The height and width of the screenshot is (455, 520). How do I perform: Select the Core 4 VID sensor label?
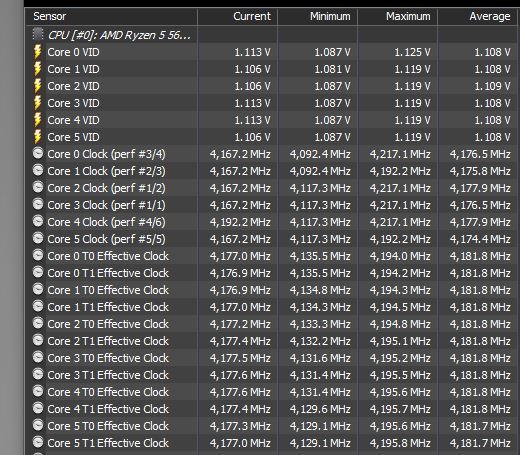(73, 120)
